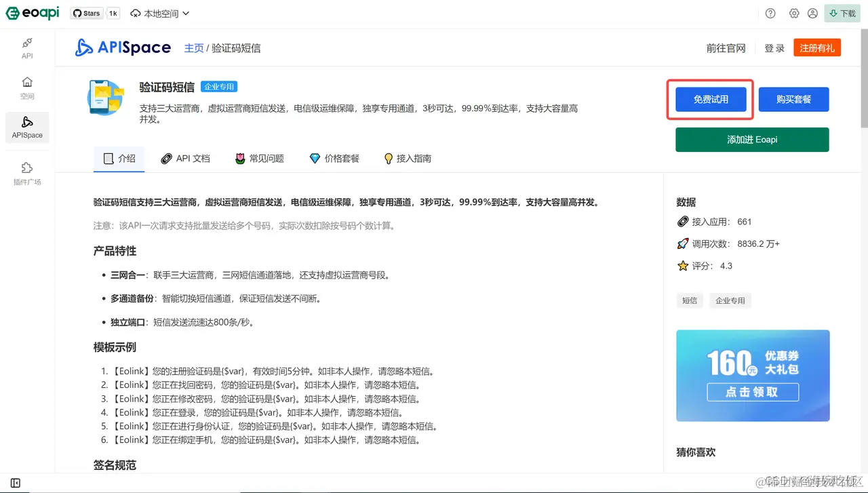Image resolution: width=868 pixels, height=493 pixels.
Task: Click the user account icon
Action: pyautogui.click(x=813, y=13)
